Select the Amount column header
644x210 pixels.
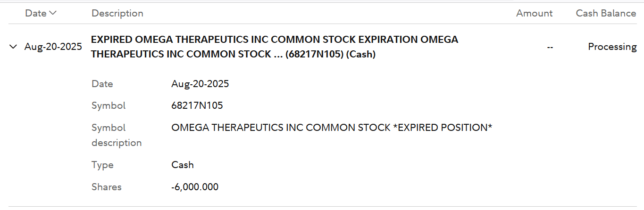click(534, 13)
